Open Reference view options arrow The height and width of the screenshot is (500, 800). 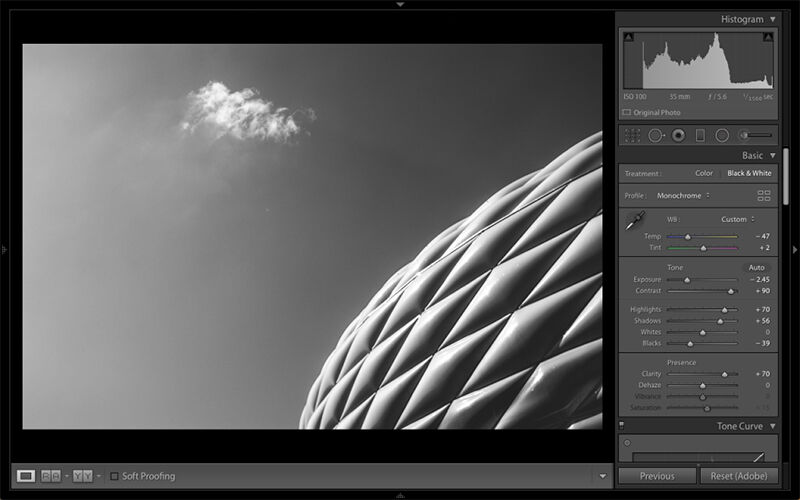[66, 476]
